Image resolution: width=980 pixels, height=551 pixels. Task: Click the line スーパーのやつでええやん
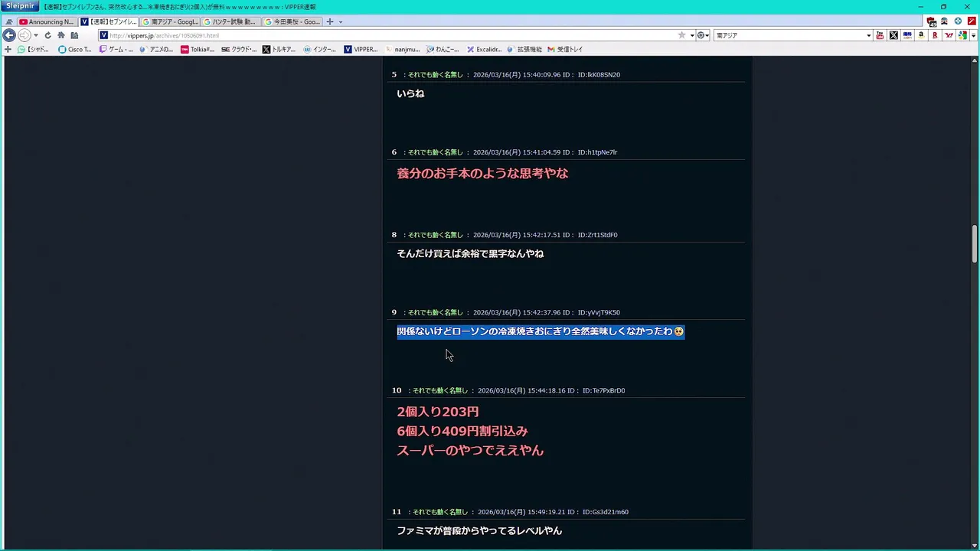[470, 451]
